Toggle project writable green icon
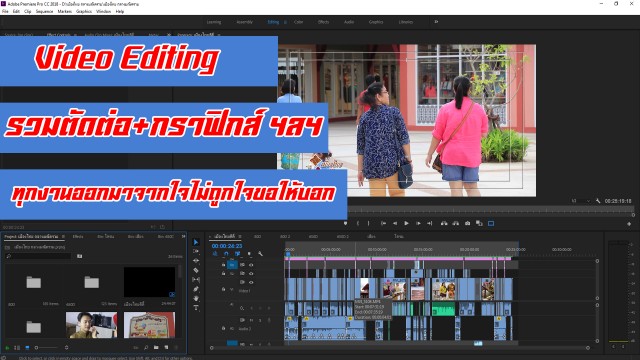Viewport: 640px width, 360px height. pyautogui.click(x=7, y=348)
